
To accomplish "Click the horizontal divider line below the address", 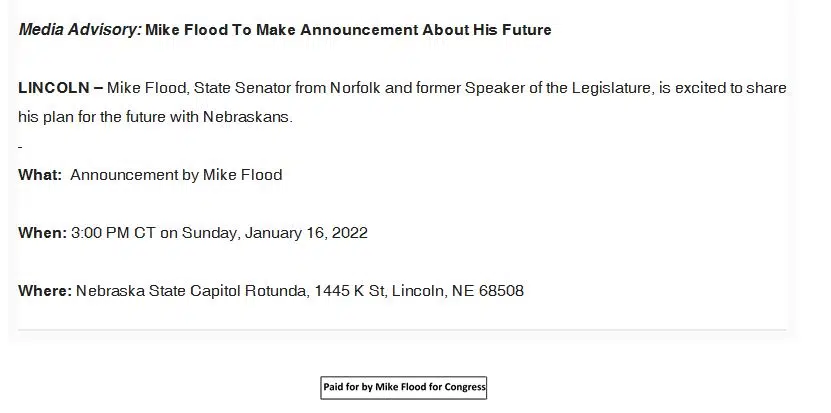I will [x=402, y=329].
